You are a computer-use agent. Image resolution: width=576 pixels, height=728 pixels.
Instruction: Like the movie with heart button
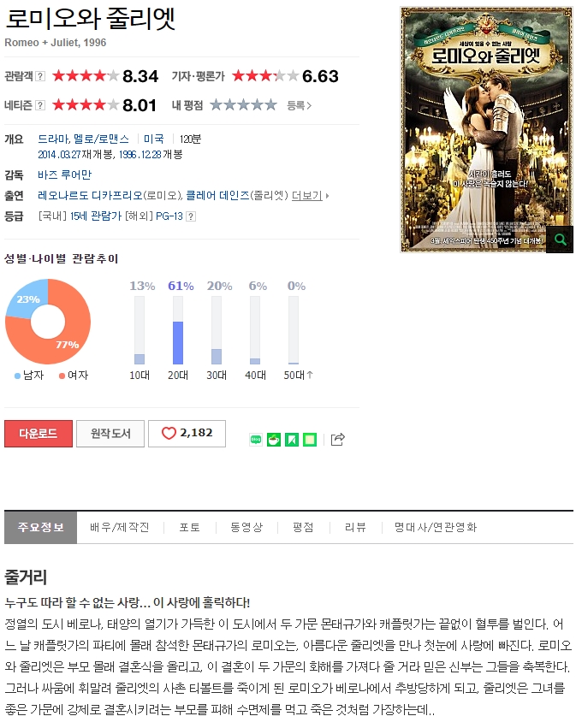coord(187,433)
